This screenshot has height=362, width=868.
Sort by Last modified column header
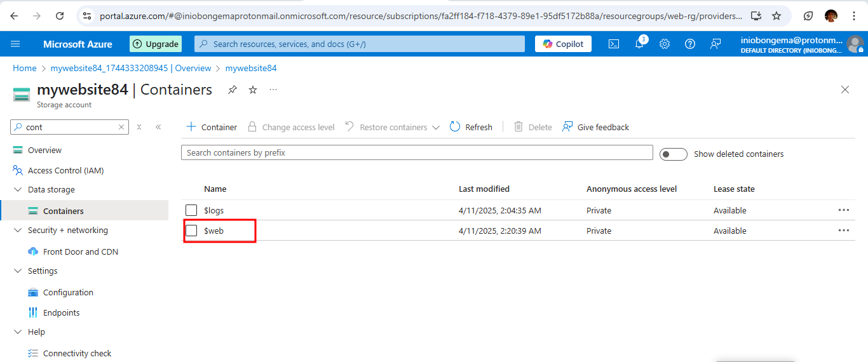coord(484,189)
